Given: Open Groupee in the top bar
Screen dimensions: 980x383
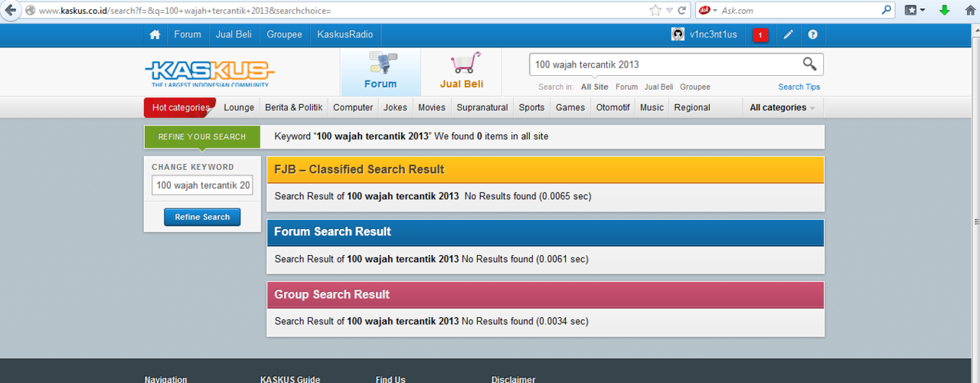Looking at the screenshot, I should [284, 34].
